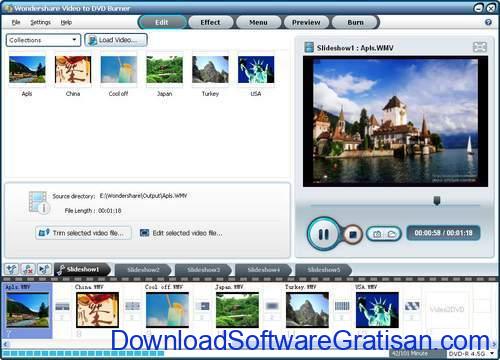500x360 pixels.
Task: Stop the video playback
Action: 352,235
